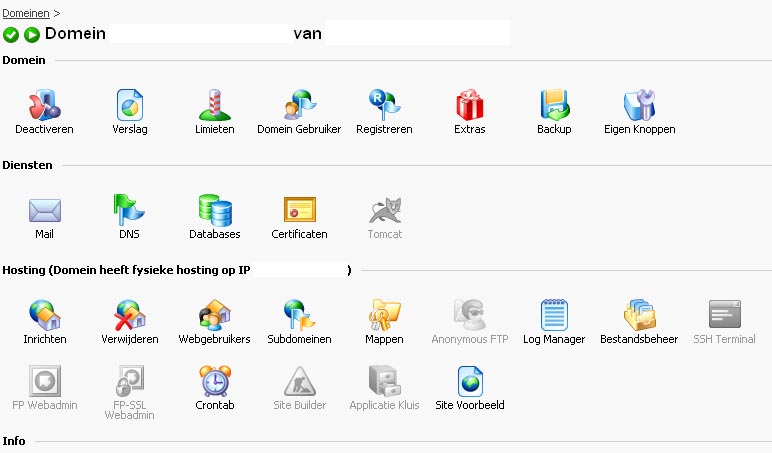Open the Extras gift icon
772x453 pixels.
coord(470,105)
